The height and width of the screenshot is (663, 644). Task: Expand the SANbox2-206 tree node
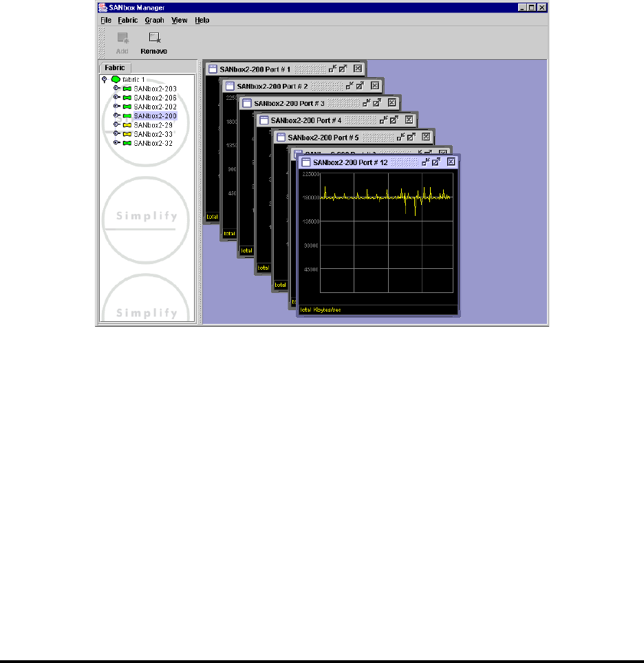pyautogui.click(x=116, y=97)
